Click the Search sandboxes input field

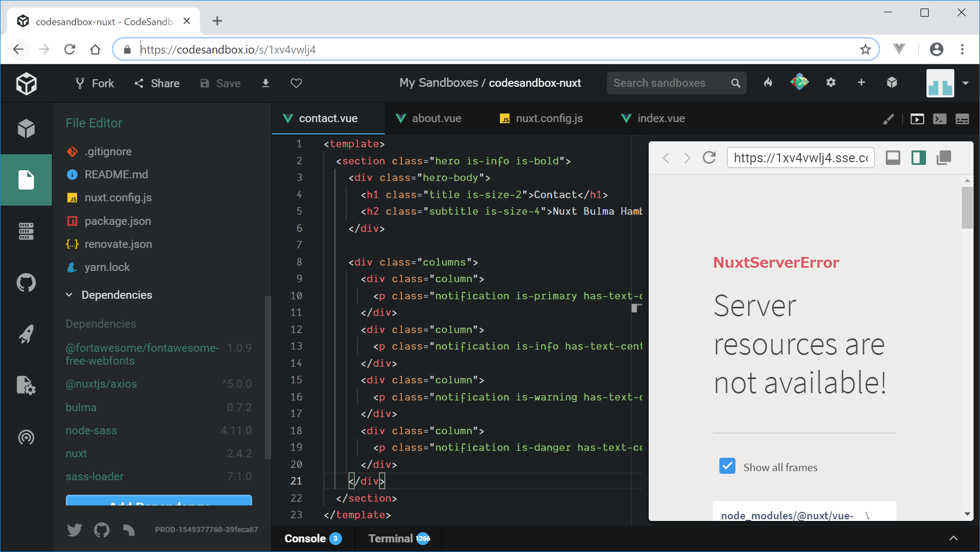point(669,83)
